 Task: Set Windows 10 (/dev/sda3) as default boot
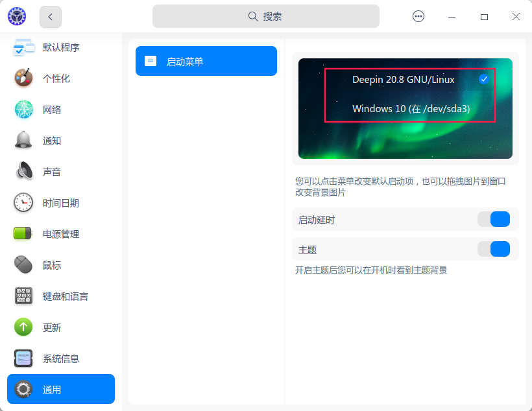[x=411, y=108]
